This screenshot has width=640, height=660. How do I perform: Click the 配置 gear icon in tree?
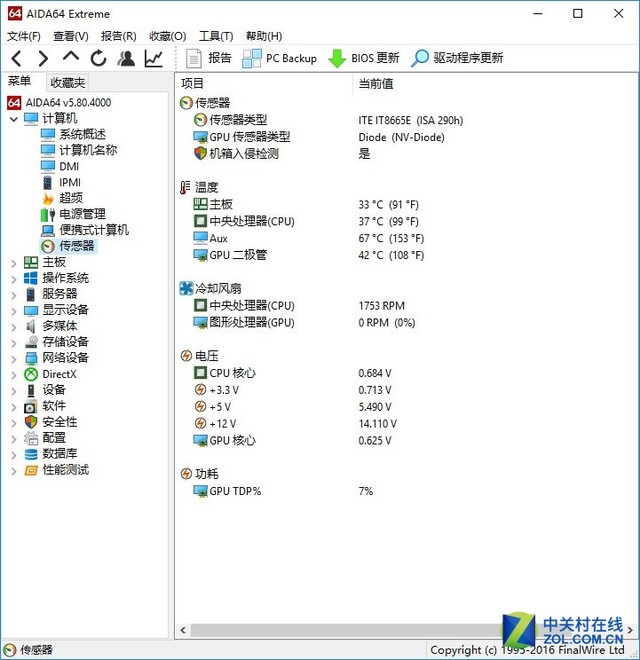31,438
